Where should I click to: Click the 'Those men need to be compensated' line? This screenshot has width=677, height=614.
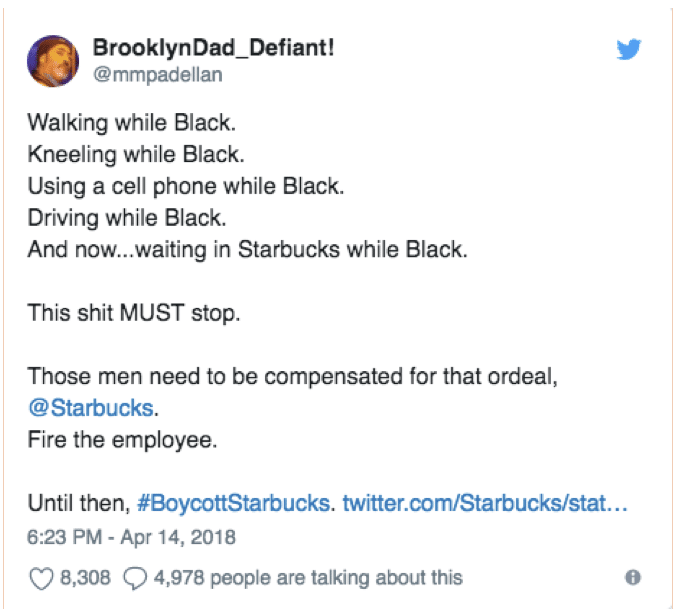tap(293, 377)
